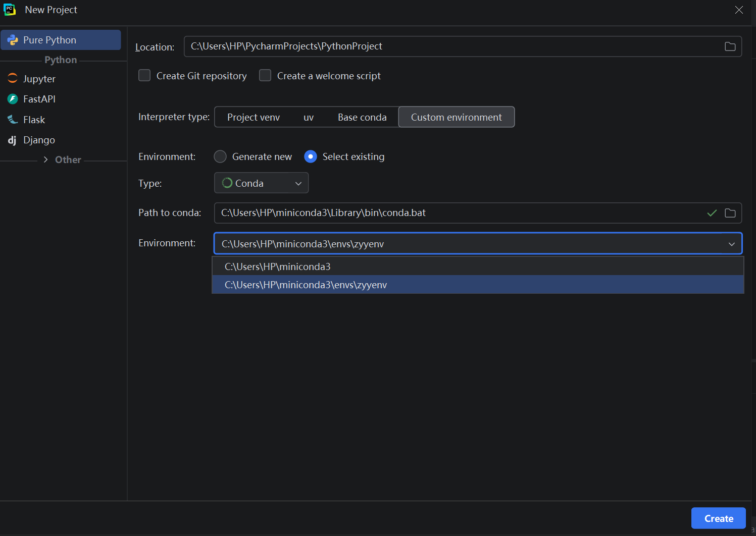Click the Python icon beside Pure Python
The image size is (756, 536).
click(13, 40)
